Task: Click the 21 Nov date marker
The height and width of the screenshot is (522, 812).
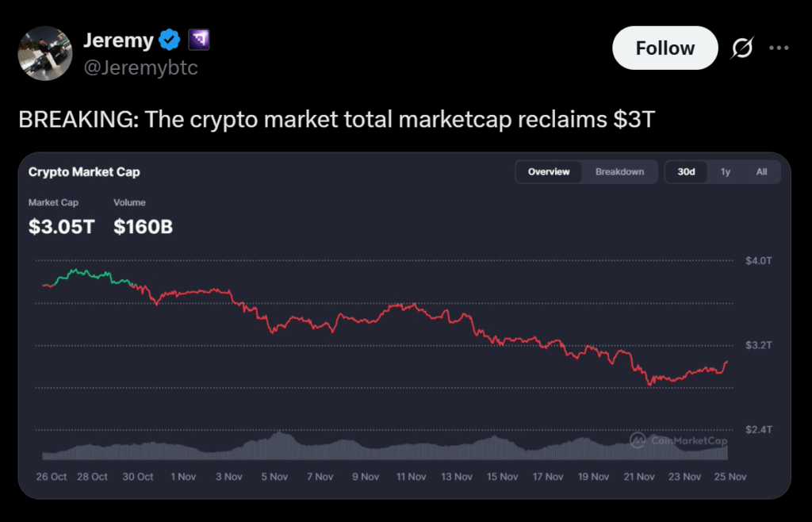Action: point(639,477)
